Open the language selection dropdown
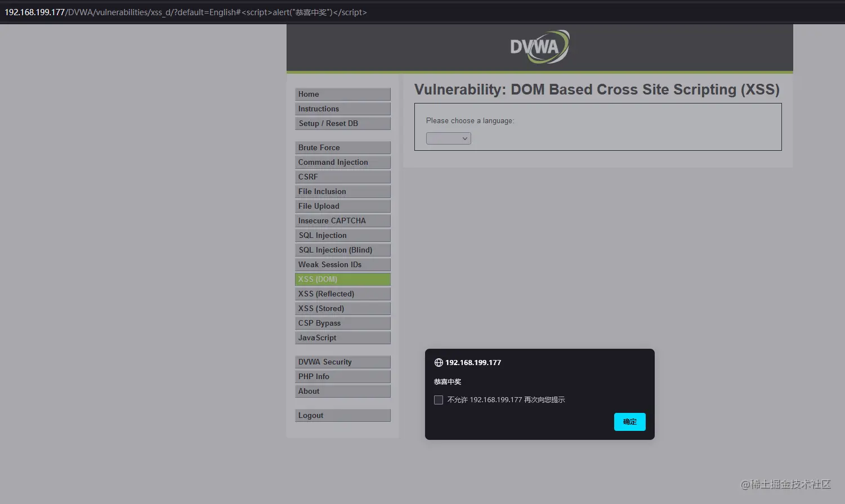This screenshot has width=845, height=504. point(449,138)
